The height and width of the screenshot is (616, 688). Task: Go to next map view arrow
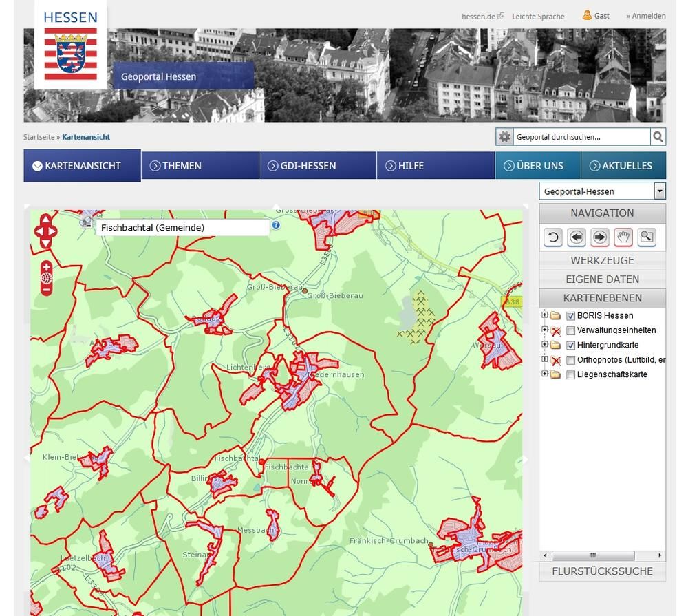coord(600,237)
